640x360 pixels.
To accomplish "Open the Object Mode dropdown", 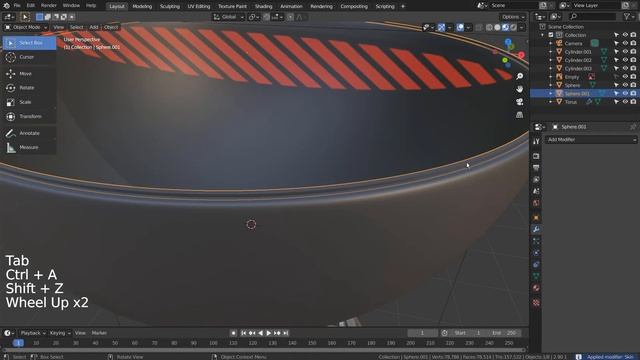I will 26,27.
